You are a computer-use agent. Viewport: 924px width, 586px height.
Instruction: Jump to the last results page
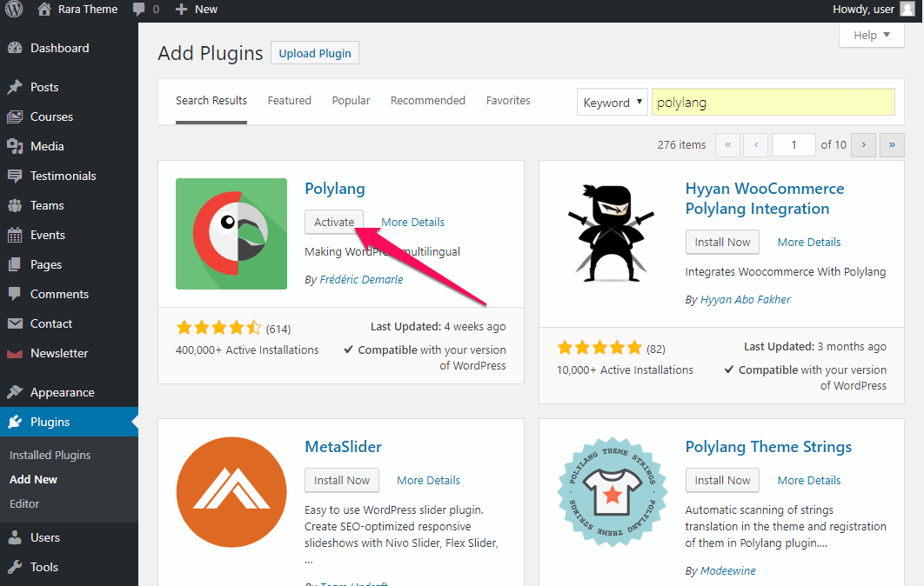click(892, 145)
